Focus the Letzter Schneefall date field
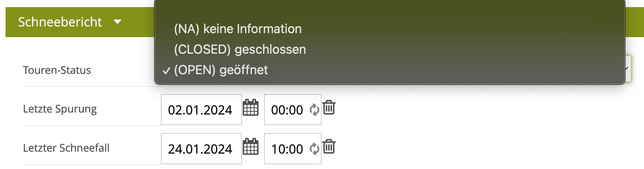644x169 pixels. click(x=200, y=149)
